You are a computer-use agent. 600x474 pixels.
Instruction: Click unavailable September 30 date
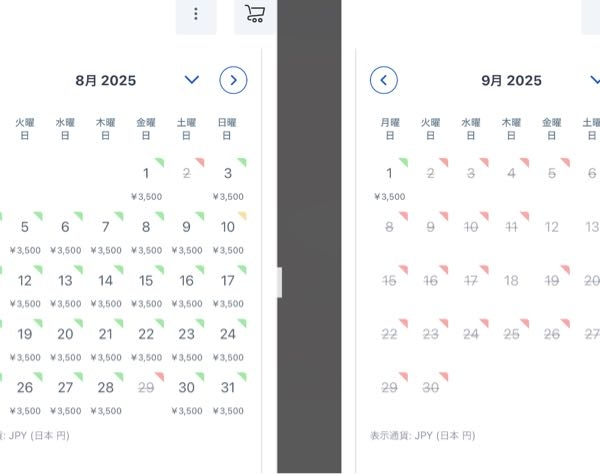[430, 388]
